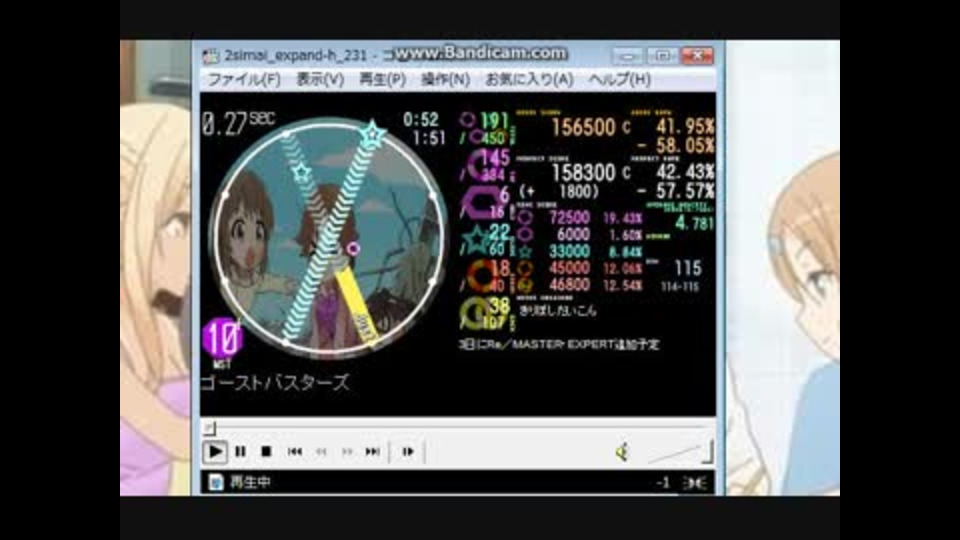Click the 再生中 status text
The width and height of the screenshot is (960, 540).
coord(250,482)
